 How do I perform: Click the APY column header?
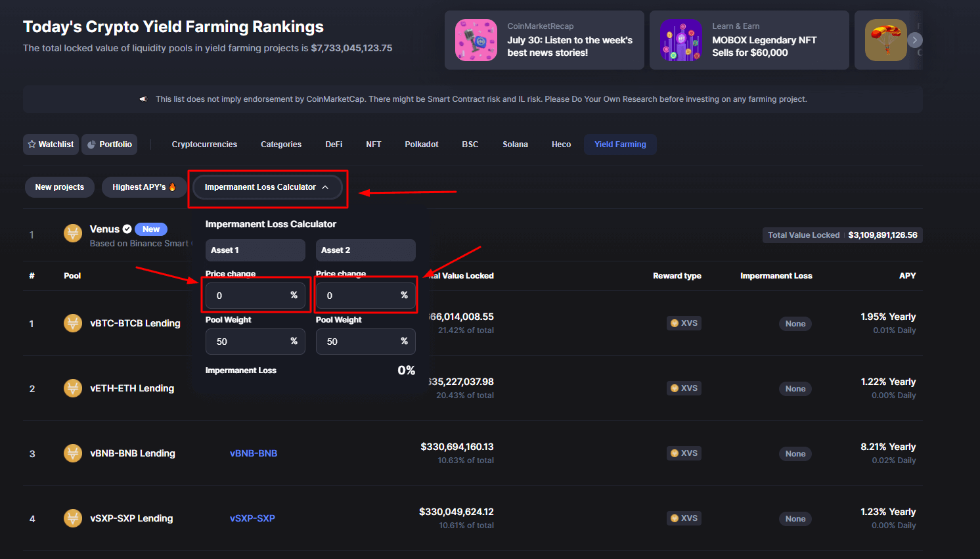click(908, 276)
